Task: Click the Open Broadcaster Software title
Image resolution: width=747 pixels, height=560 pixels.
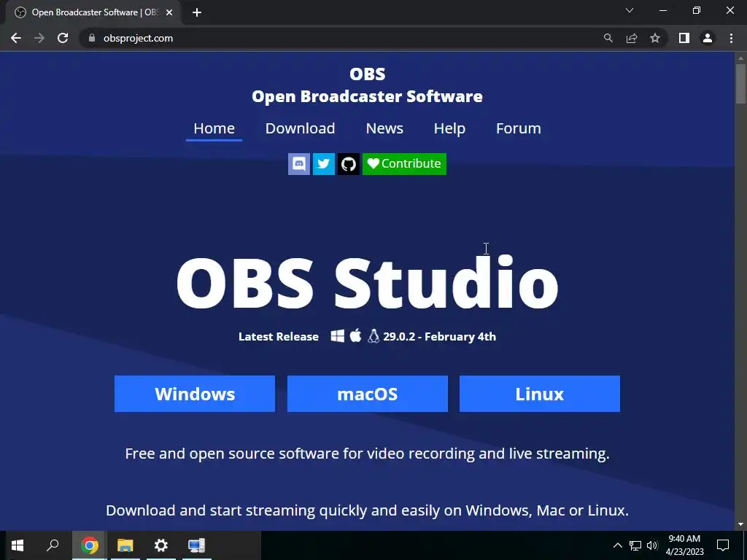Action: click(x=368, y=97)
